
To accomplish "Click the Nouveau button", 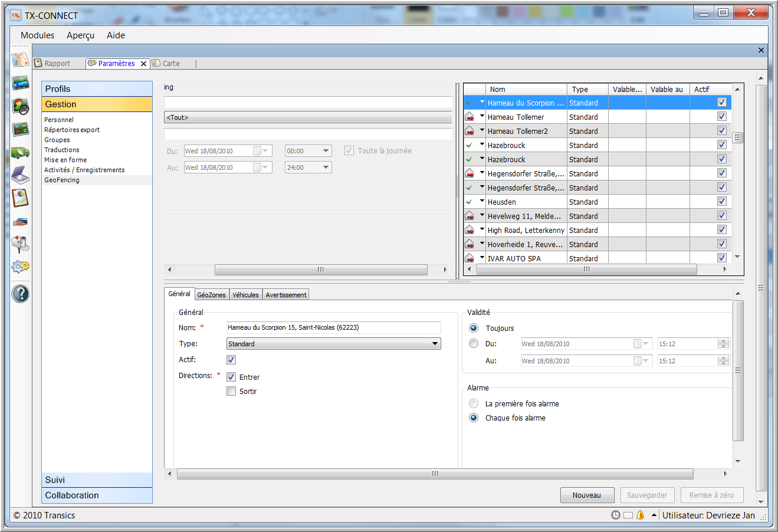I will (586, 495).
